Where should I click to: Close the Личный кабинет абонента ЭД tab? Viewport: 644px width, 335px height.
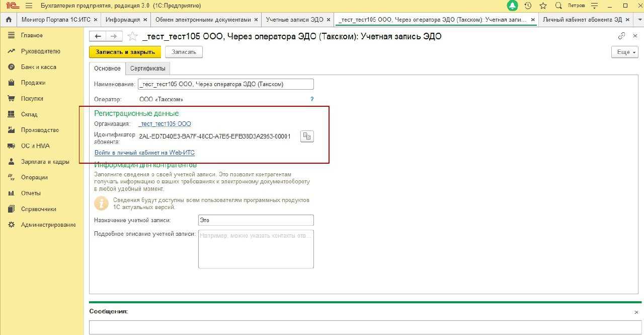coord(628,20)
